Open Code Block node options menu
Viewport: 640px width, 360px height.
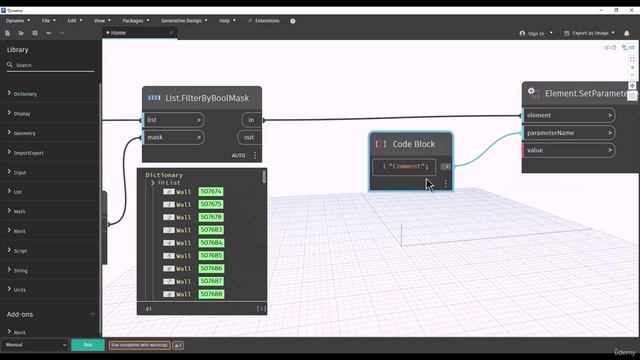(x=446, y=184)
